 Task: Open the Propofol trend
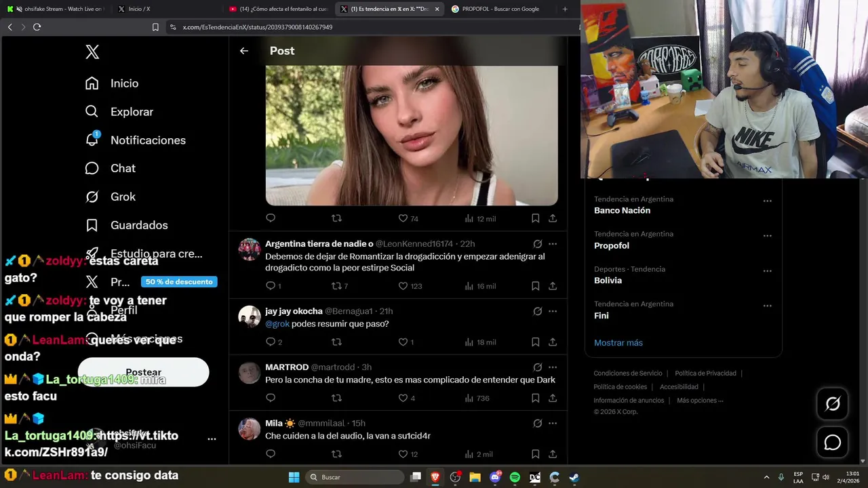point(612,245)
